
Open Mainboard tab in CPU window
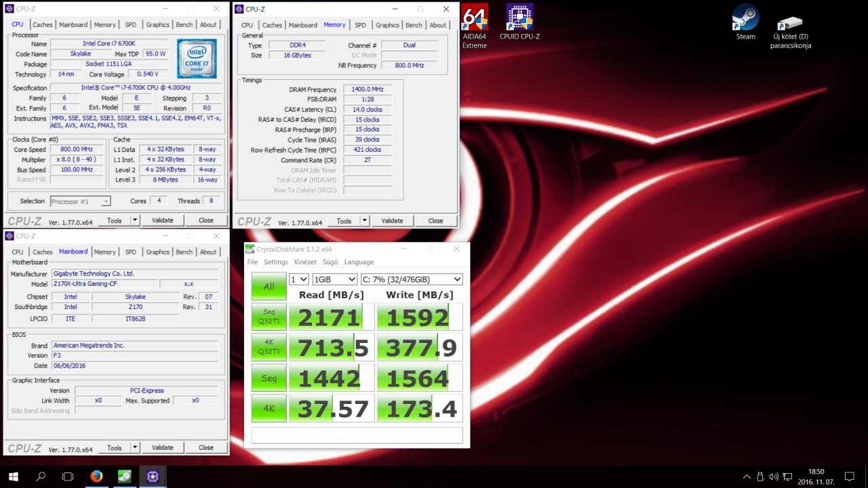[x=73, y=24]
